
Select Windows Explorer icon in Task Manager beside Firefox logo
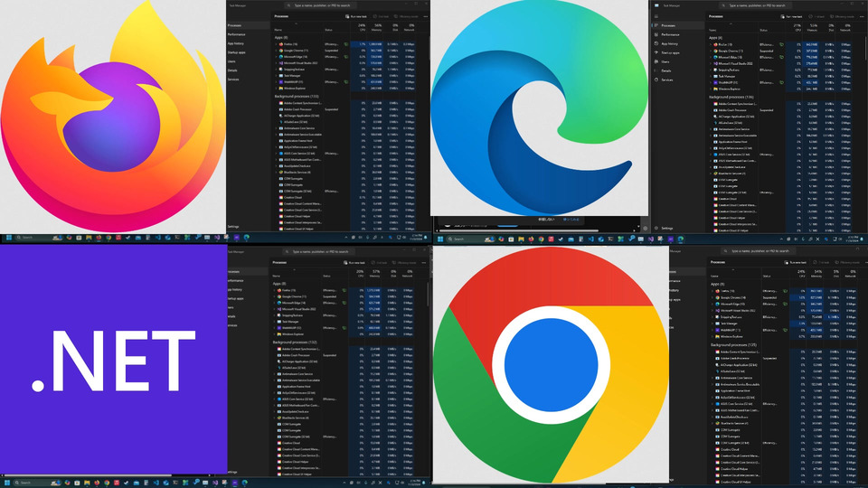(x=280, y=89)
